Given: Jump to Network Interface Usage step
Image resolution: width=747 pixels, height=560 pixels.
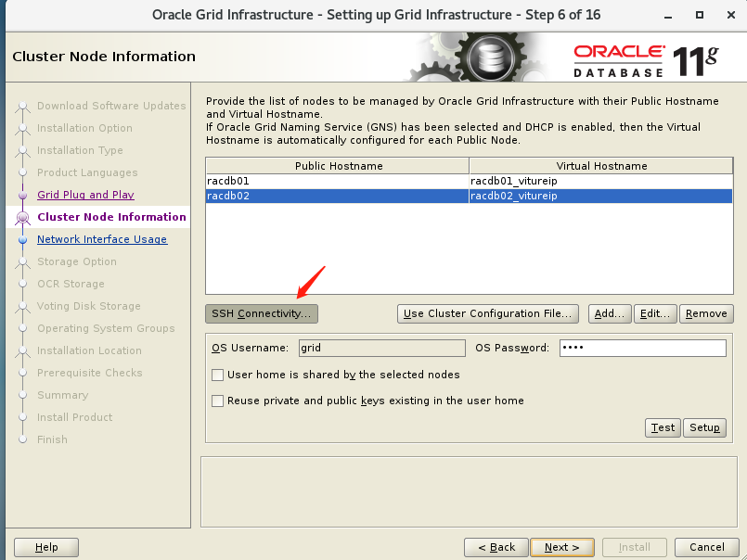Looking at the screenshot, I should point(102,239).
